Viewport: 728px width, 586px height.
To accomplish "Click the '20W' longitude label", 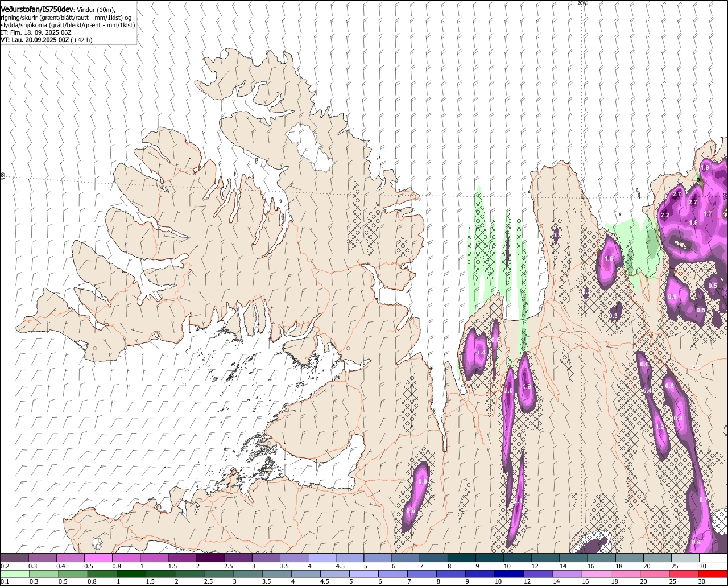I will click(581, 3).
